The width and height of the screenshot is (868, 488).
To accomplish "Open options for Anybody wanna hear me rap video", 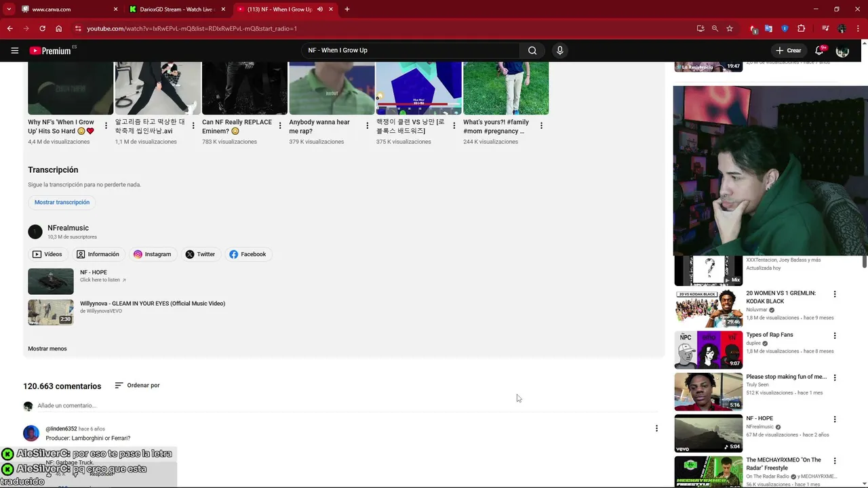I will 368,125.
